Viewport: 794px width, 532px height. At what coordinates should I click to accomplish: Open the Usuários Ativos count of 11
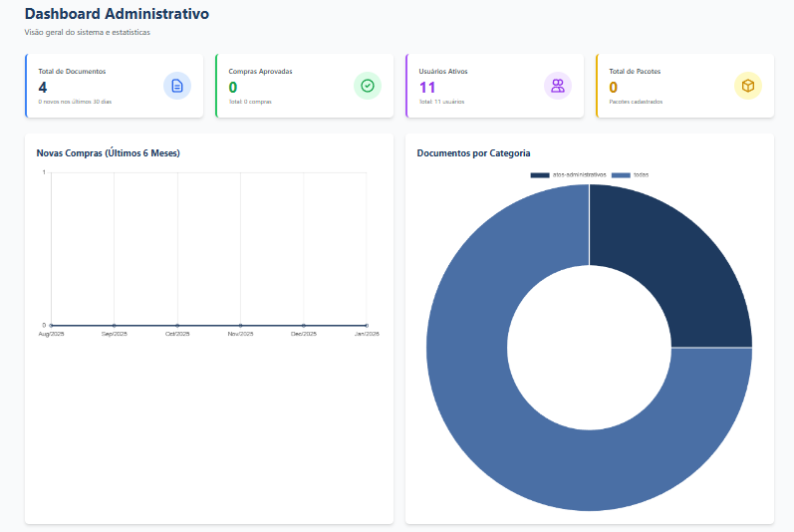pyautogui.click(x=427, y=88)
